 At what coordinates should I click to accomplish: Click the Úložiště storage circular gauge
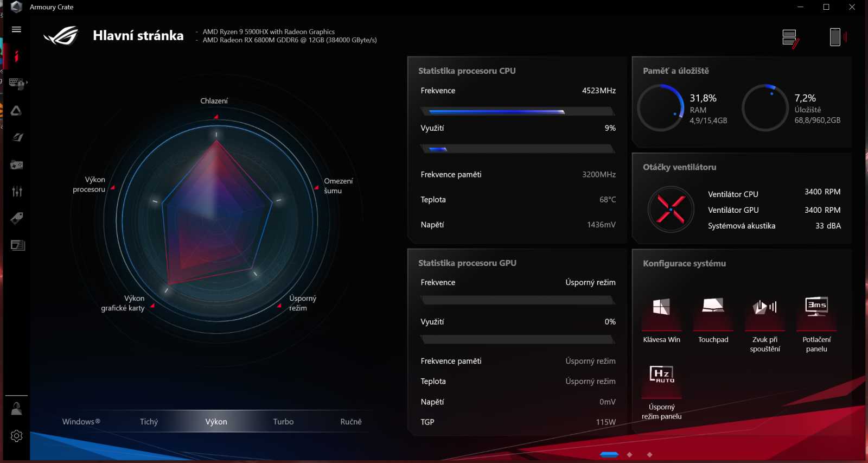[765, 107]
